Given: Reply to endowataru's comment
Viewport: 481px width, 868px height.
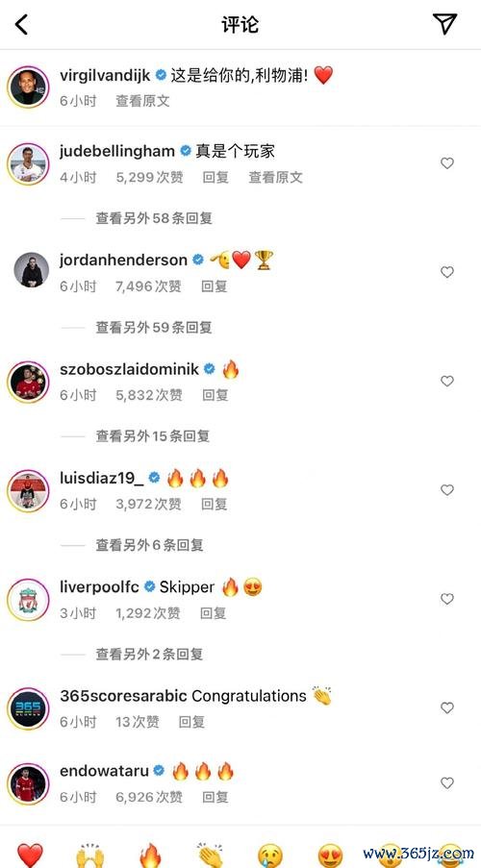Looking at the screenshot, I should 215,797.
